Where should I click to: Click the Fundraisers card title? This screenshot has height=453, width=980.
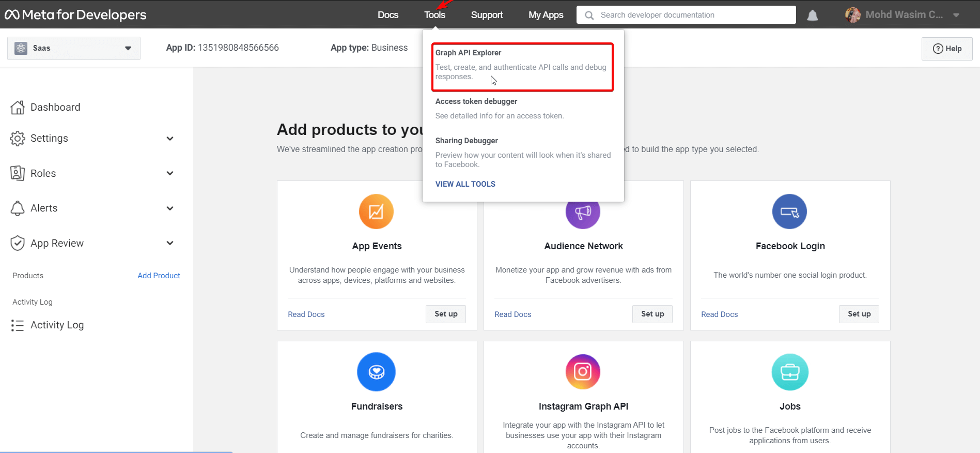coord(377,406)
